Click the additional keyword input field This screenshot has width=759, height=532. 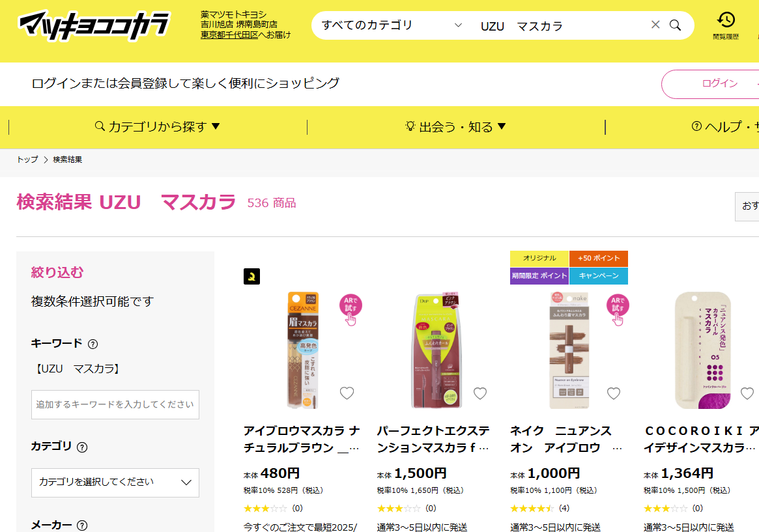[115, 405]
